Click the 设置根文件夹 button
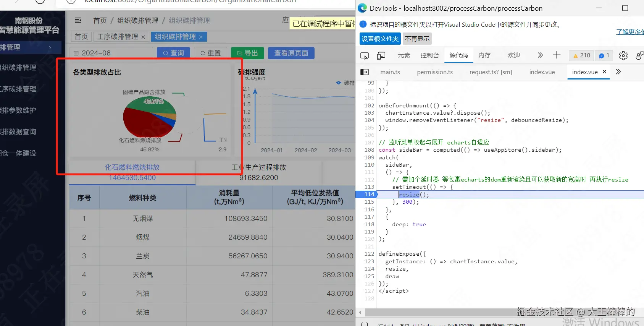The height and width of the screenshot is (326, 644). 380,39
